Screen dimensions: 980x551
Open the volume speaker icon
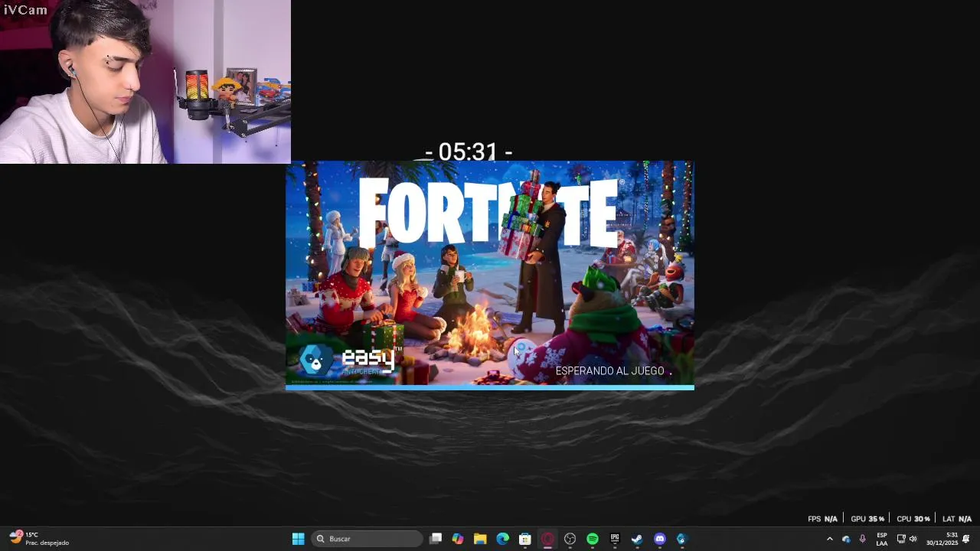[913, 539]
